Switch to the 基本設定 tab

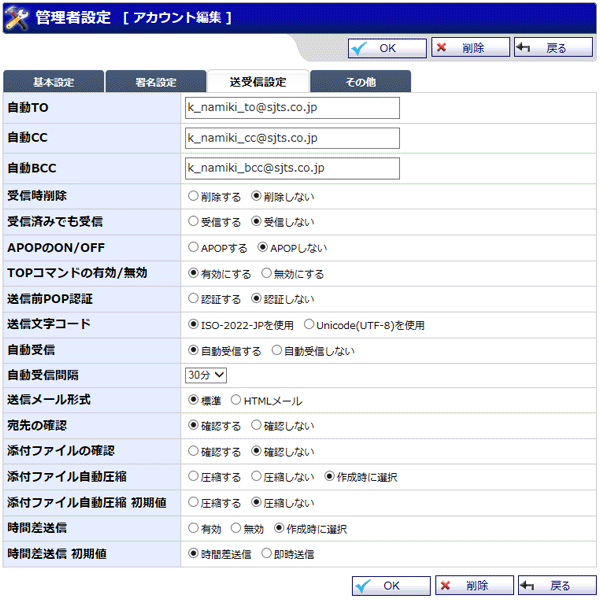pyautogui.click(x=53, y=82)
